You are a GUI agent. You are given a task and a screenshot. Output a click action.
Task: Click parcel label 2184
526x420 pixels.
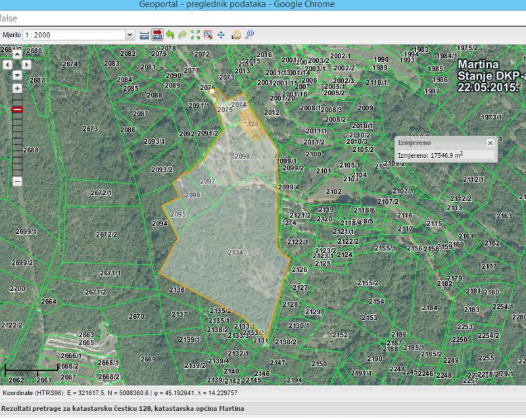(x=429, y=308)
